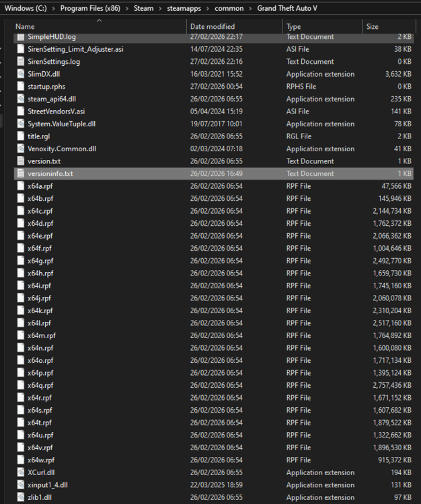Click the 3,632 KB size value

click(398, 74)
